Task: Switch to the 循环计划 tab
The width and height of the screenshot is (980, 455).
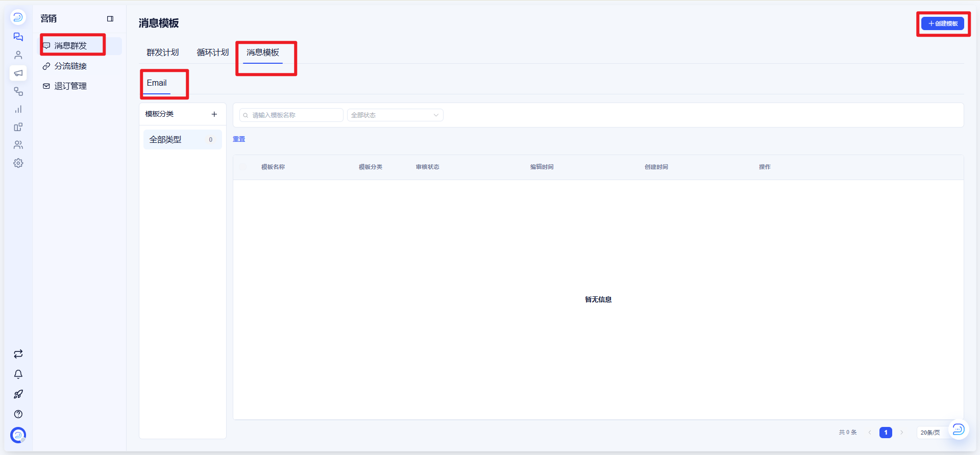Action: (213, 53)
